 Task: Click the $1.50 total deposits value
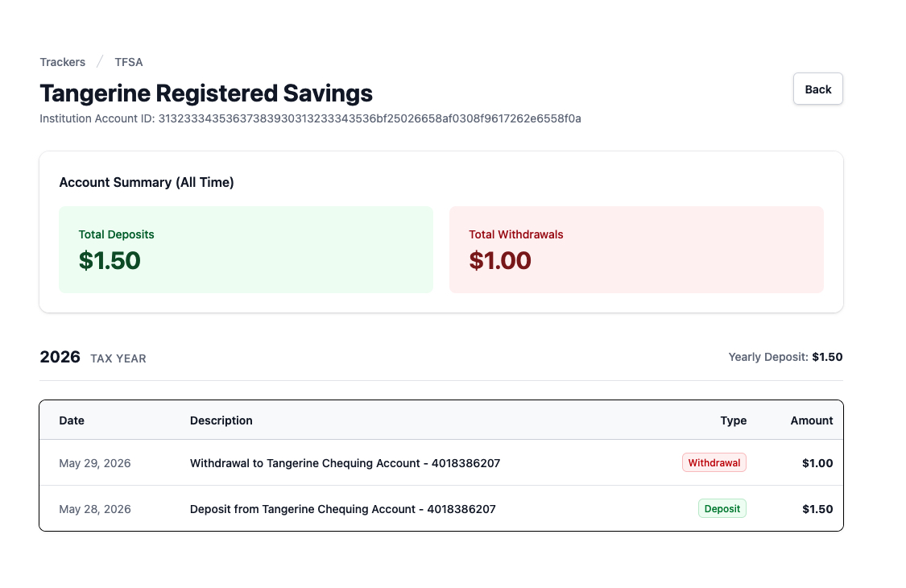tap(110, 260)
